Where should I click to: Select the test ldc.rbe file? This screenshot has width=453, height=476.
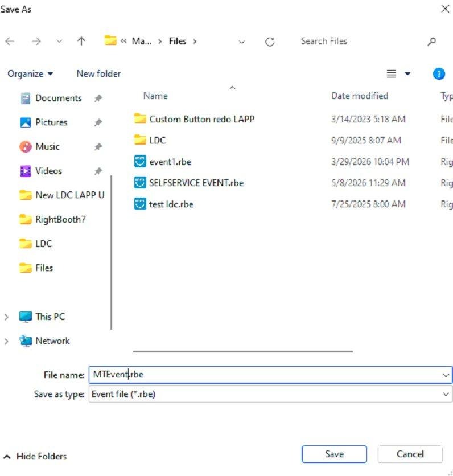pos(171,204)
